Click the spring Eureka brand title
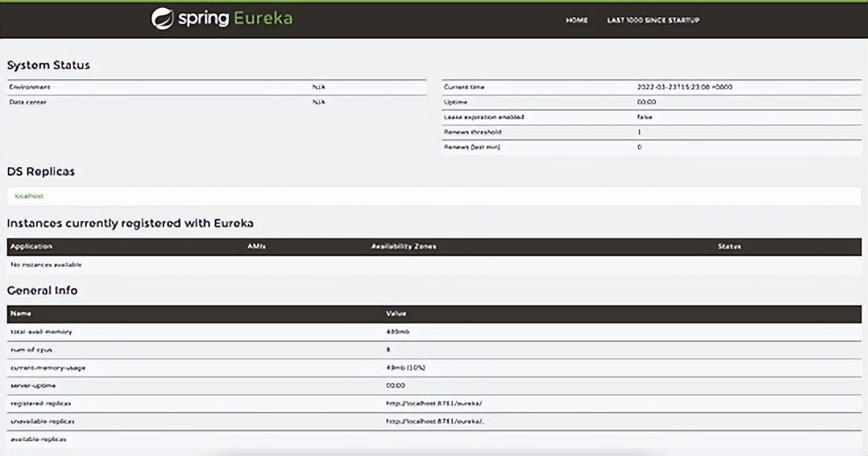Viewport: 868px width, 456px height. coord(235,18)
